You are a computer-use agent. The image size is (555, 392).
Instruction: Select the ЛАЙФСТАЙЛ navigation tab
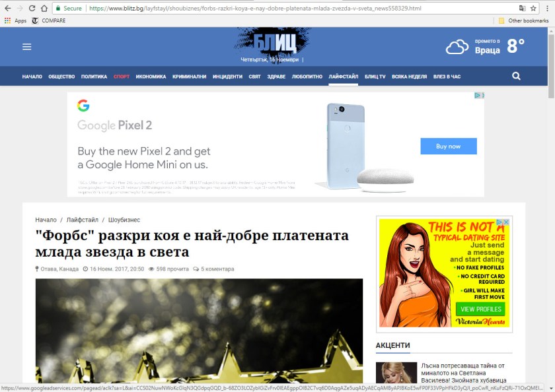point(343,77)
